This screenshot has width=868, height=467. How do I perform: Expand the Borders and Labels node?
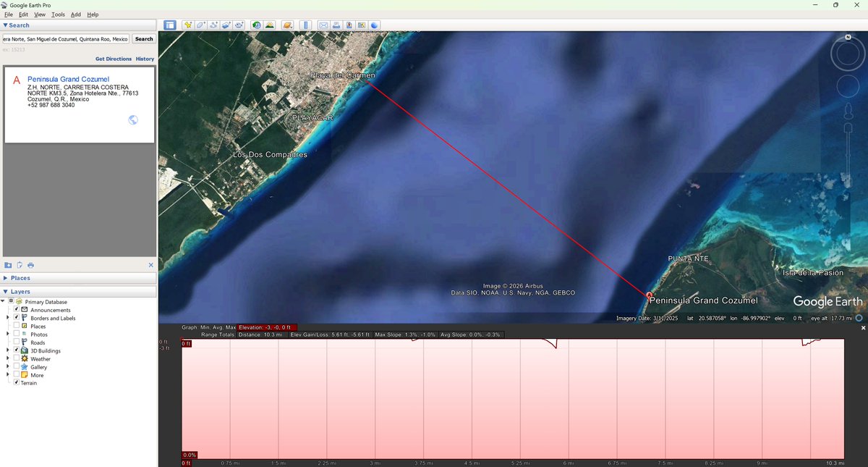8,318
